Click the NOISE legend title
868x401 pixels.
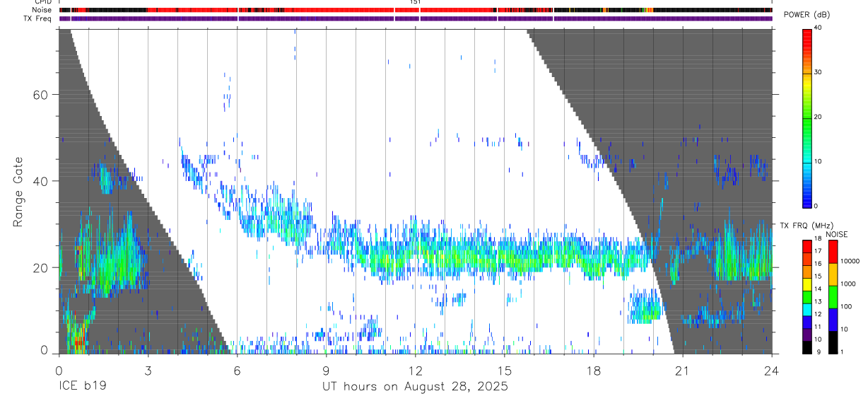pyautogui.click(x=836, y=235)
